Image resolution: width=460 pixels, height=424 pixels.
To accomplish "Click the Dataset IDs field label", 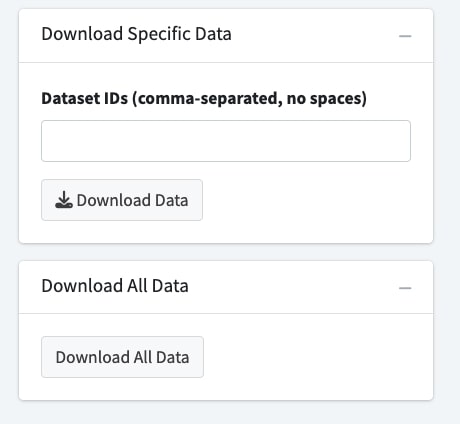I will tap(204, 99).
